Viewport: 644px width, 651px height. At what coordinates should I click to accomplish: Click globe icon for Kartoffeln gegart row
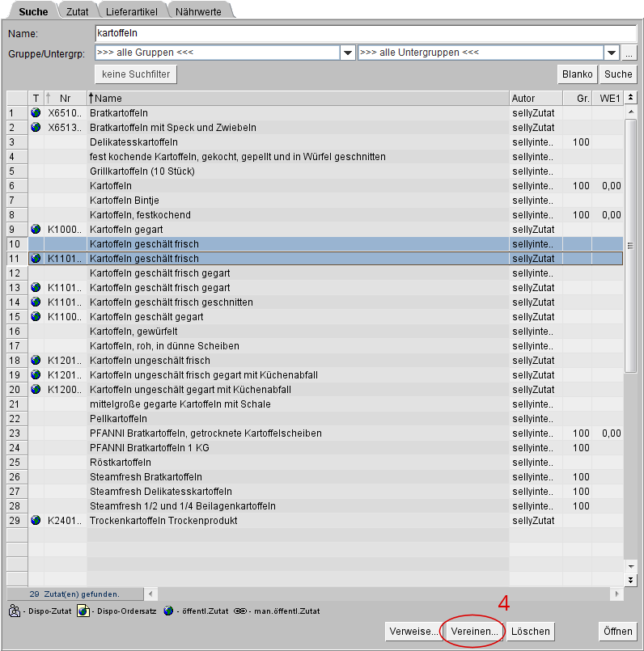point(36,230)
